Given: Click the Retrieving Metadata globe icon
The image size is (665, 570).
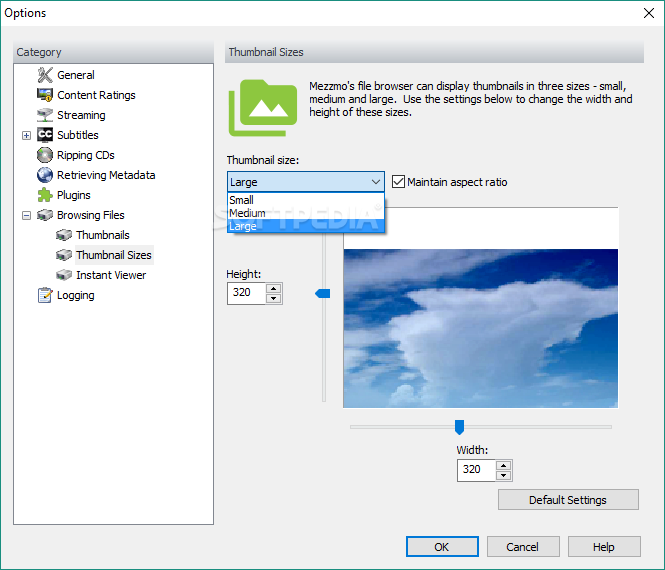Looking at the screenshot, I should tap(45, 175).
